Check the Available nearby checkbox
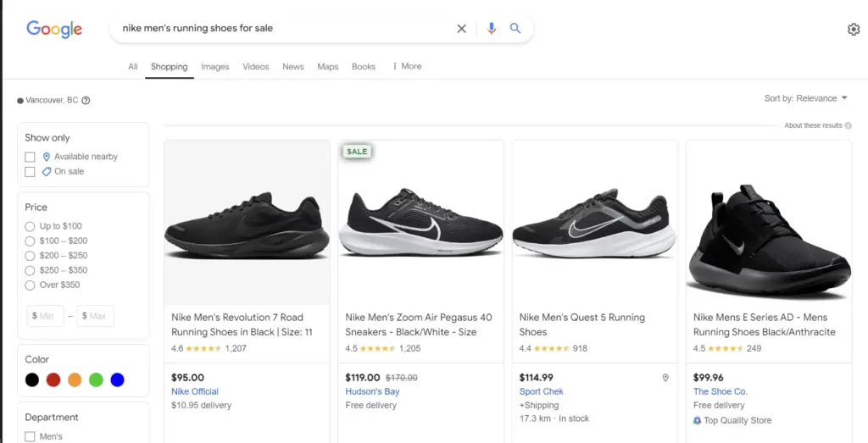868x443 pixels. coord(30,157)
